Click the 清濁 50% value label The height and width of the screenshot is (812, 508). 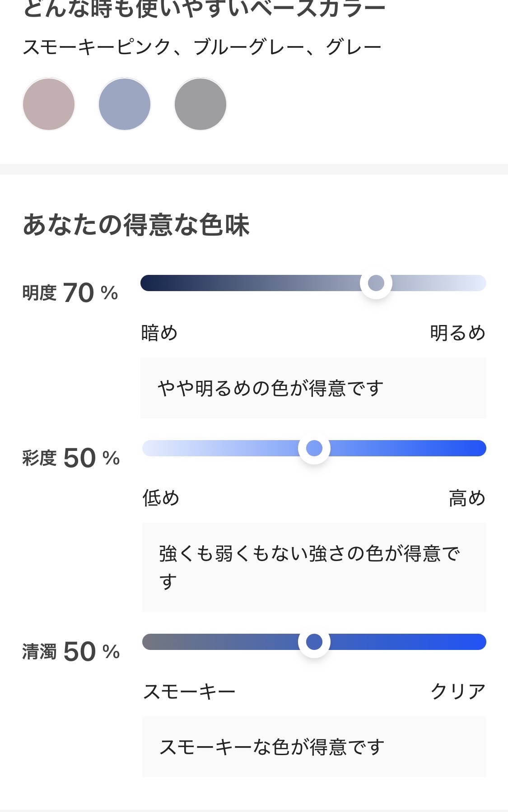71,652
